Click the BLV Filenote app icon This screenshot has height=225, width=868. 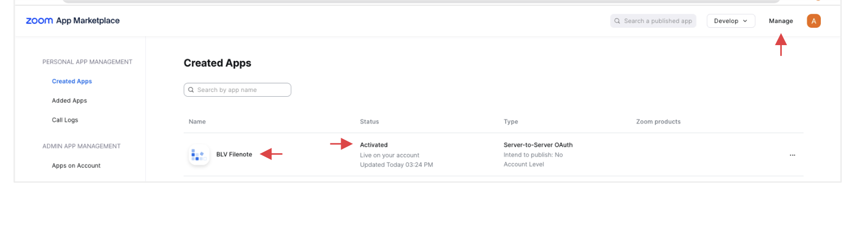tap(199, 155)
